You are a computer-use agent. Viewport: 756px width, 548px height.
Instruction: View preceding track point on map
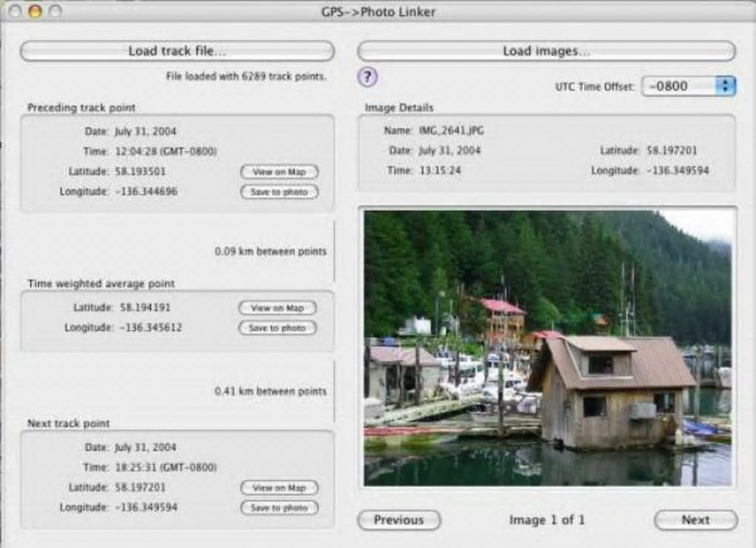pos(279,172)
